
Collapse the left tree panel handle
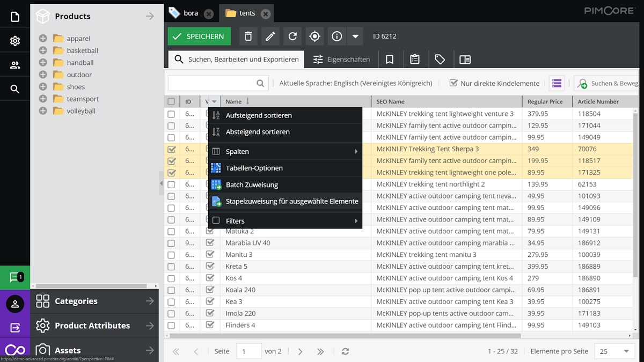coord(161,183)
